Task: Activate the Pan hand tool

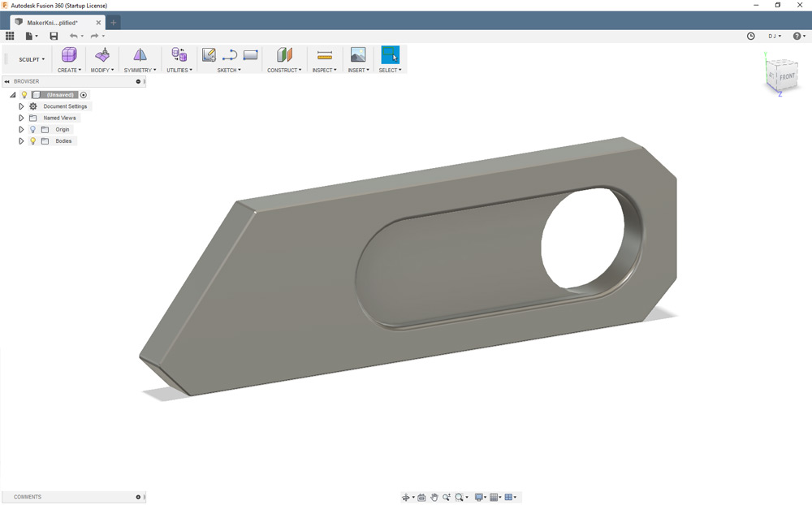Action: (434, 497)
